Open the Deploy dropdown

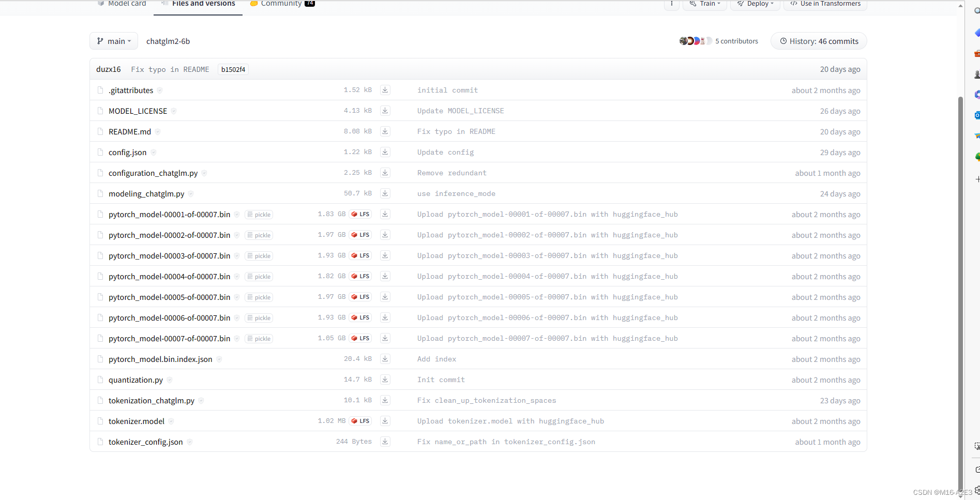pos(755,4)
